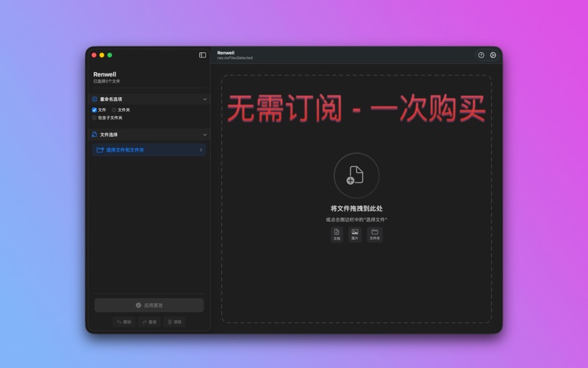Click the play icon in top-right toolbar

tap(493, 55)
